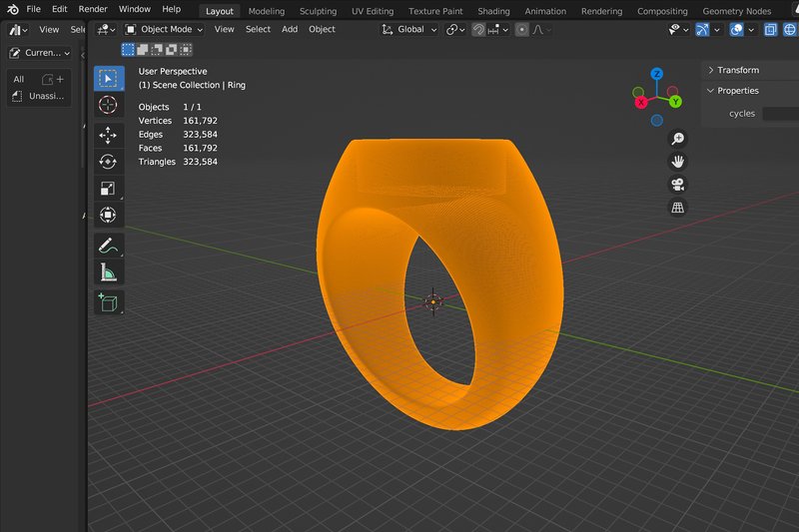Toggle X-ray view button
799x532 pixels.
click(770, 30)
